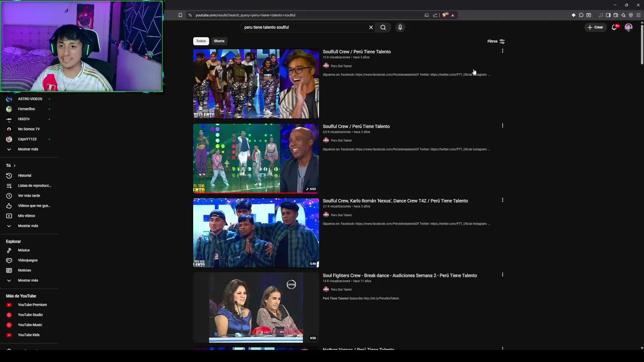Open Soul Fighters Crew Break dance title

399,276
